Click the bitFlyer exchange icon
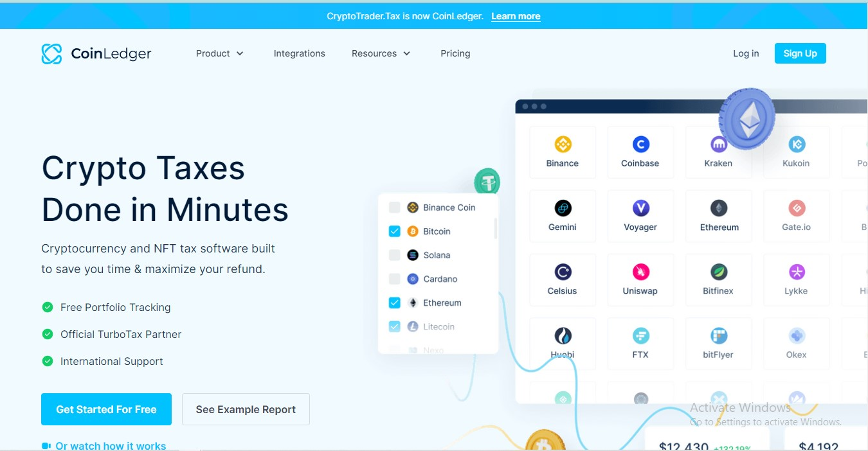 [x=718, y=335]
